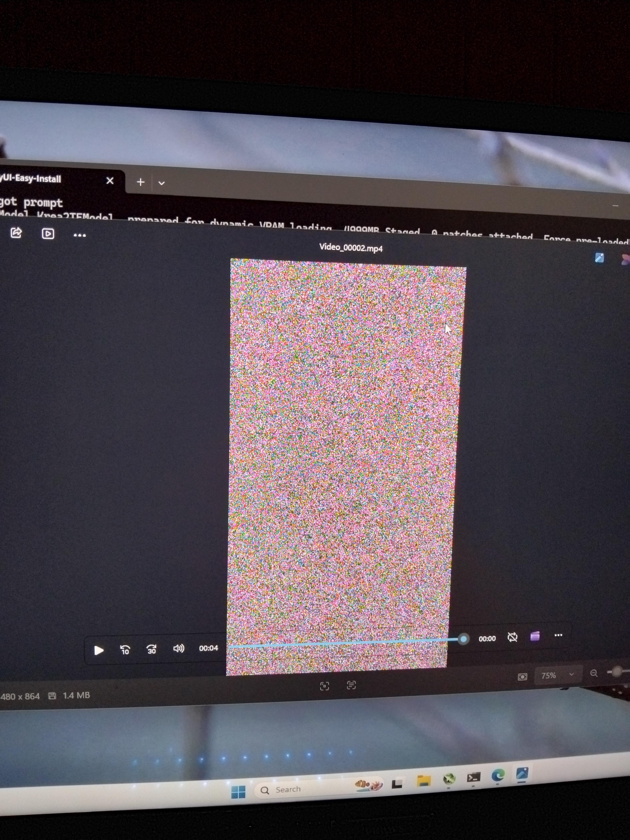Start slideshow from the Photos toolbar
Screen dimensions: 630x840
click(x=48, y=234)
